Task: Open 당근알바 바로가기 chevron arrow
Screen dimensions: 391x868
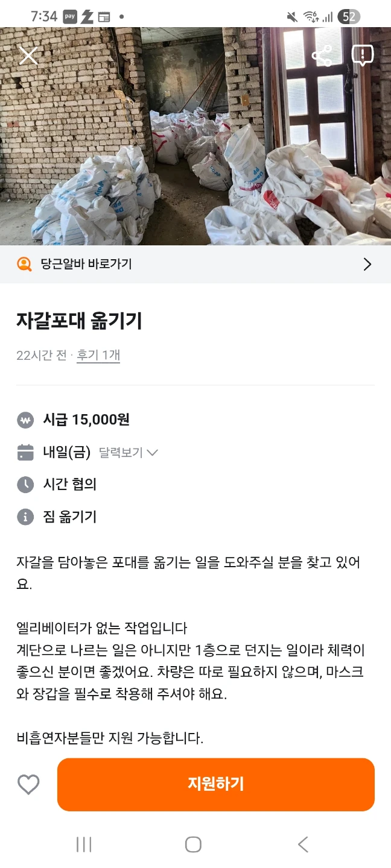Action: [x=367, y=264]
